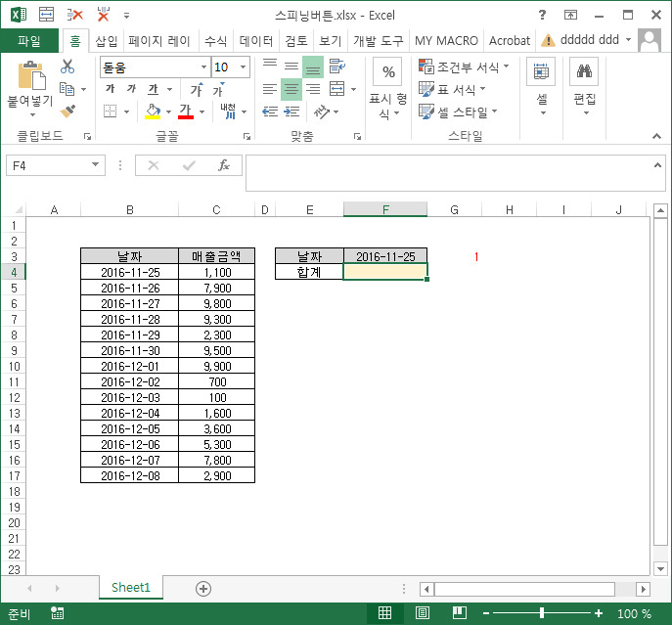Toggle bottom vertical alignment
The image size is (672, 625).
[x=313, y=67]
